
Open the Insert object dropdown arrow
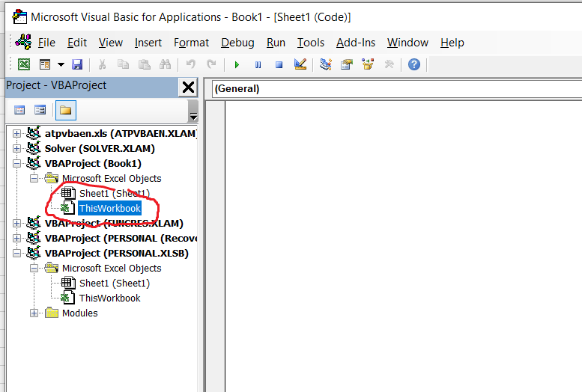pos(61,65)
